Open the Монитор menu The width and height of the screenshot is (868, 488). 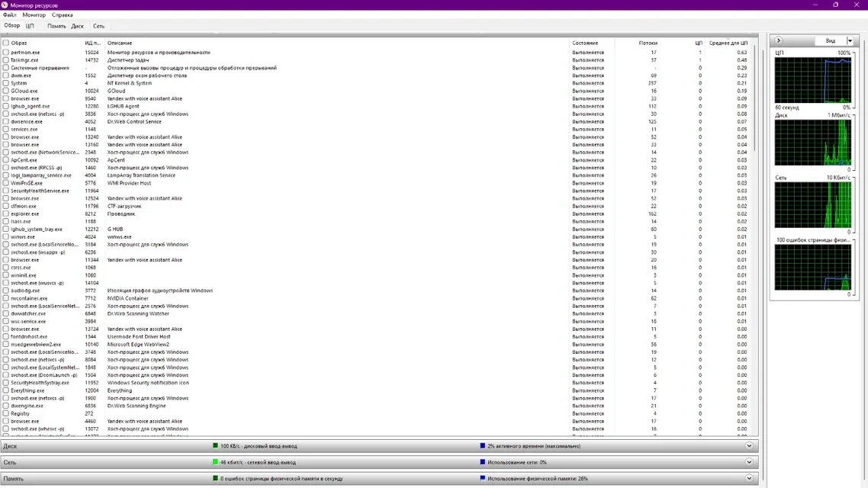pyautogui.click(x=34, y=14)
